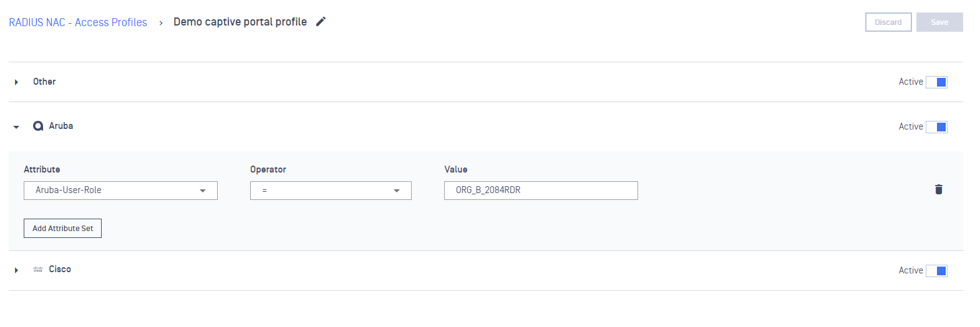Click the Discard button

pos(888,22)
